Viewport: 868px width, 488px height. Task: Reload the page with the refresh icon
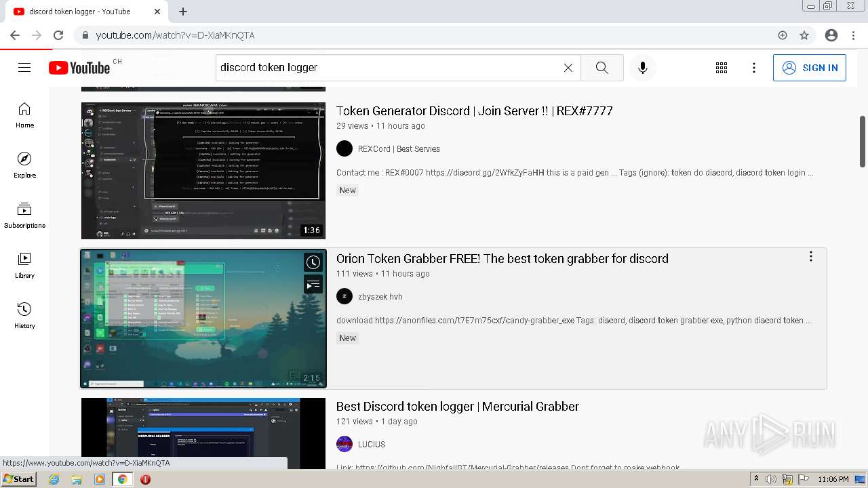pyautogui.click(x=58, y=35)
